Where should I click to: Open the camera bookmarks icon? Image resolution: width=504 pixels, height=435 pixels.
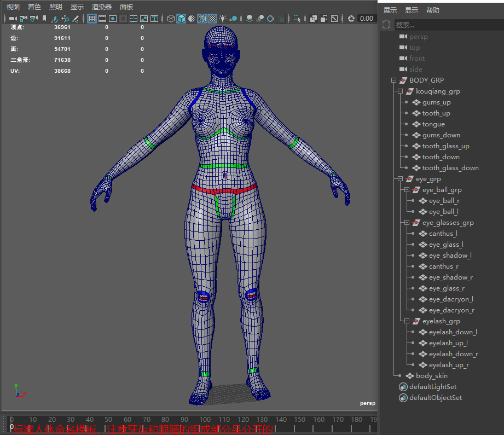point(44,19)
